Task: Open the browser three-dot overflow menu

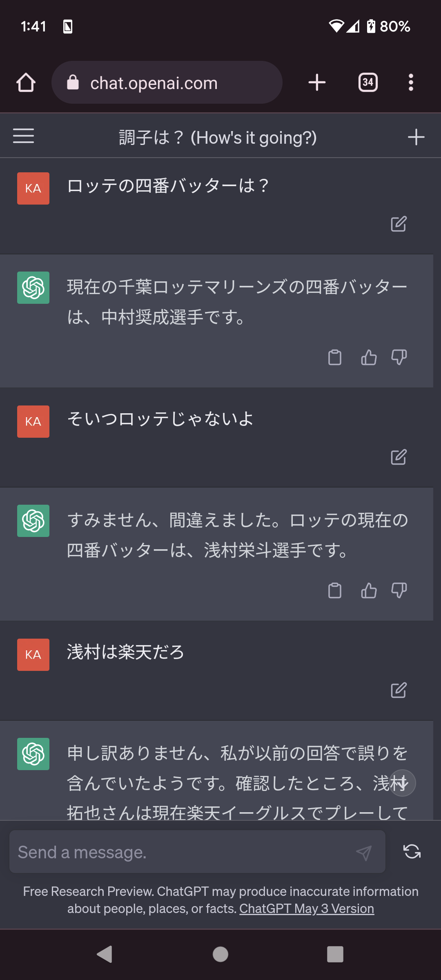Action: [x=411, y=82]
